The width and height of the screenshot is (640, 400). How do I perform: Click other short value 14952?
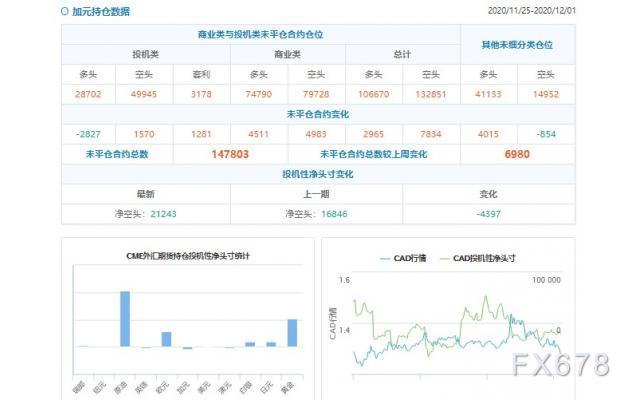pyautogui.click(x=546, y=94)
